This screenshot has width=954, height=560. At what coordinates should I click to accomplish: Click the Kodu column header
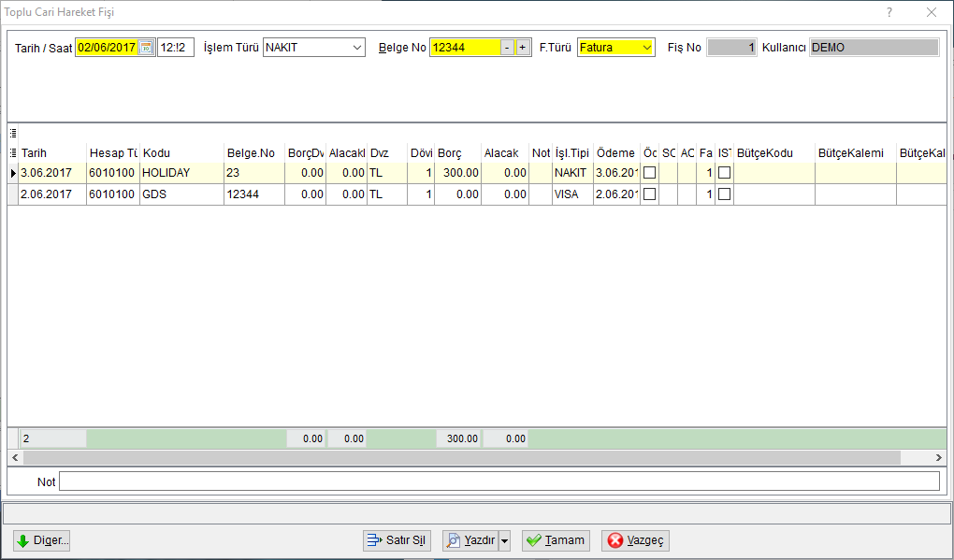182,153
